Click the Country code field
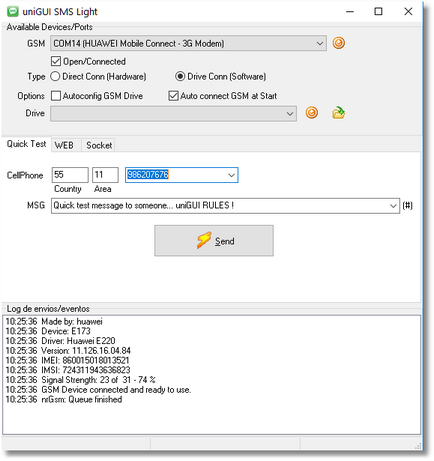This screenshot has height=461, width=434. click(70, 175)
